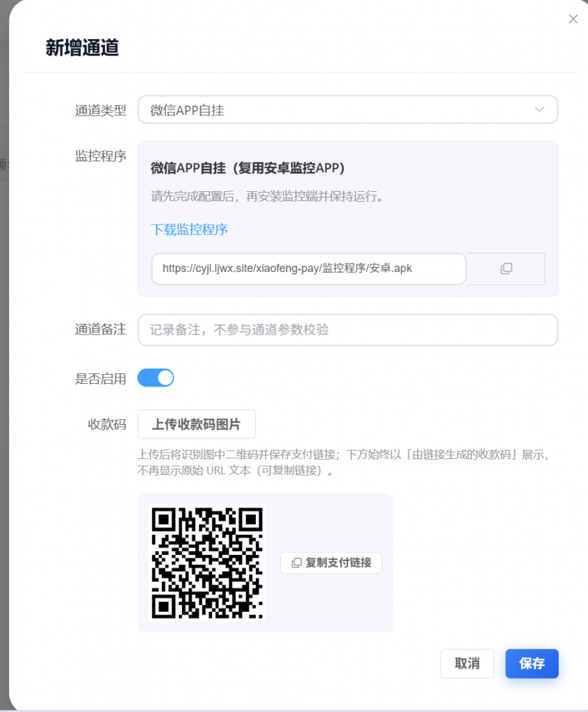Focus the 通道备注 remark input field
The image size is (588, 712).
[348, 330]
